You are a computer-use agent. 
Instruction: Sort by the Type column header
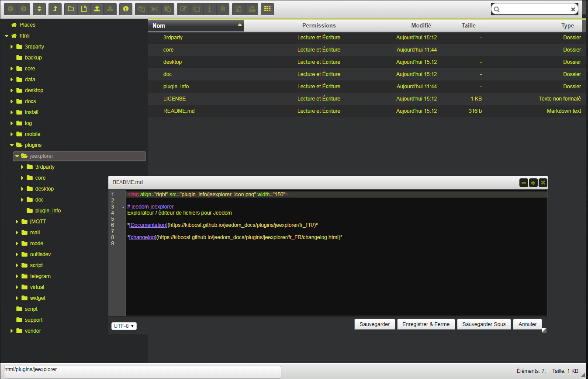(567, 26)
